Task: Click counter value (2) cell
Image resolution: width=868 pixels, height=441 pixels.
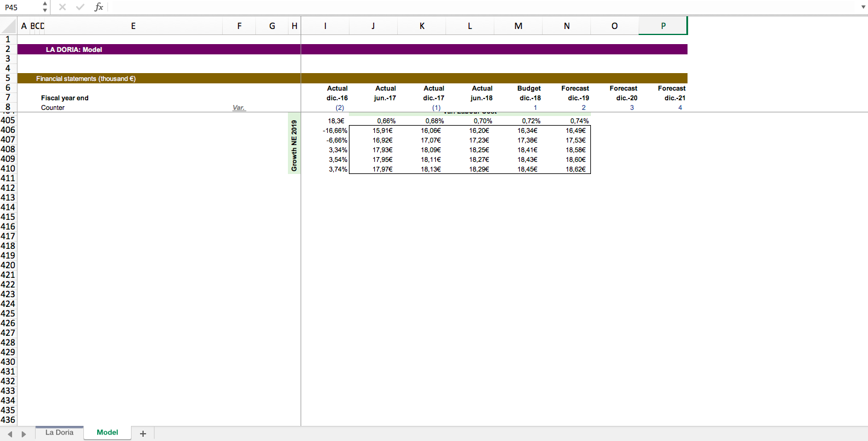Action: coord(340,108)
